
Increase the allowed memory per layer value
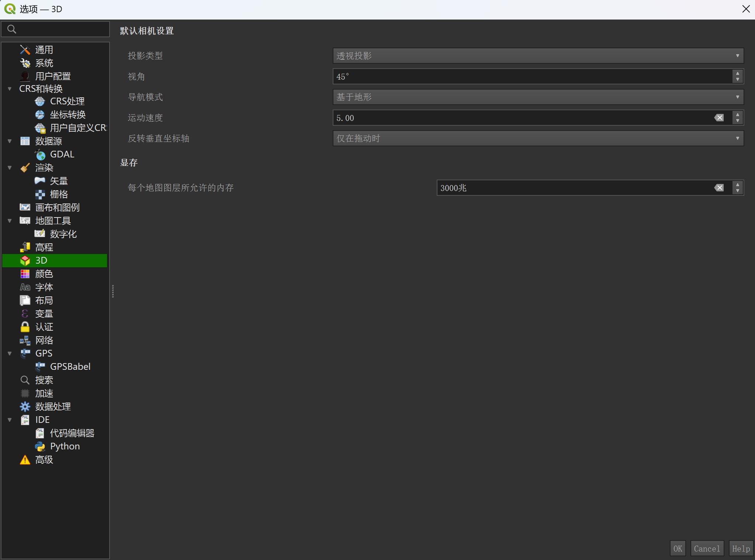point(738,184)
